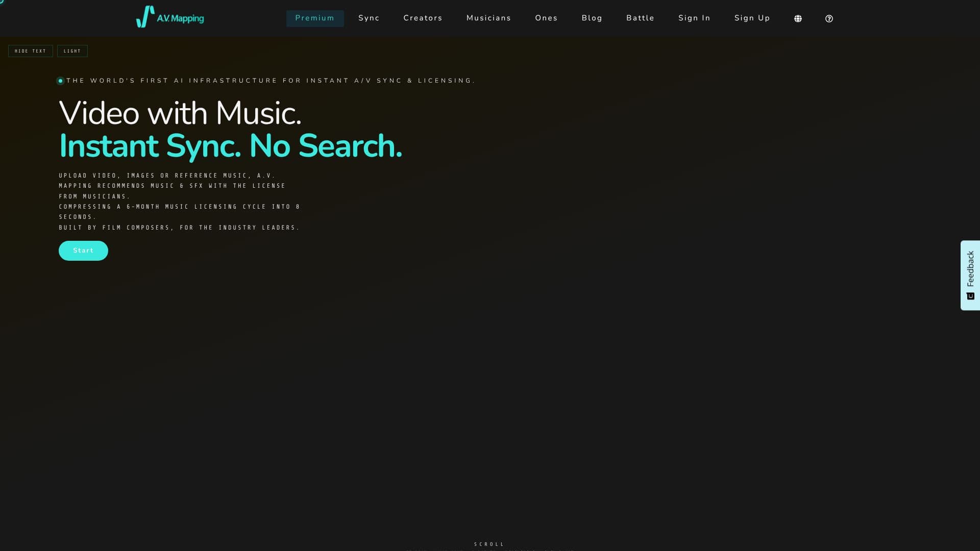Click Sign Up

752,18
